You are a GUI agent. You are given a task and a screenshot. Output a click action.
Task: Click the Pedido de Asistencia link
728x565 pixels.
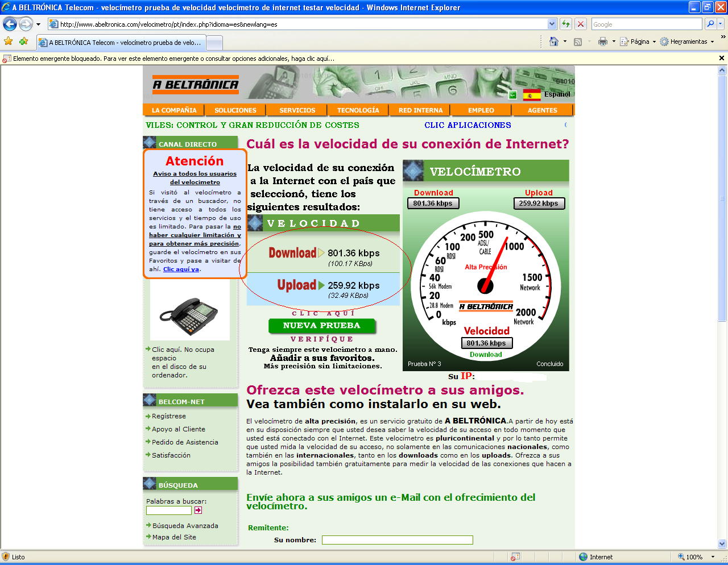pos(185,442)
